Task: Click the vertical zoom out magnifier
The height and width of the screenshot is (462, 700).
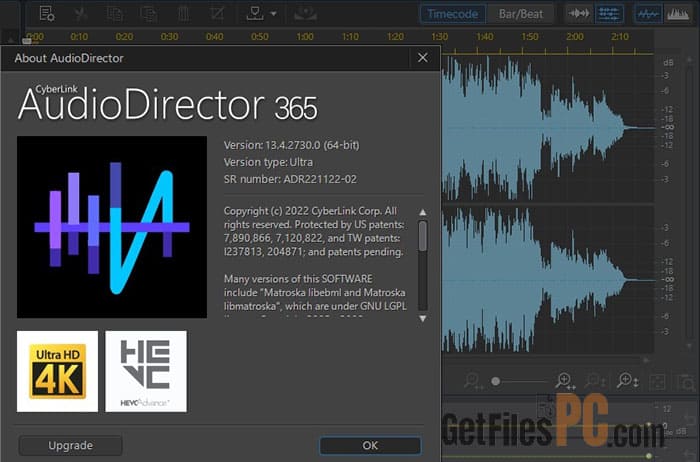Action: pos(595,381)
